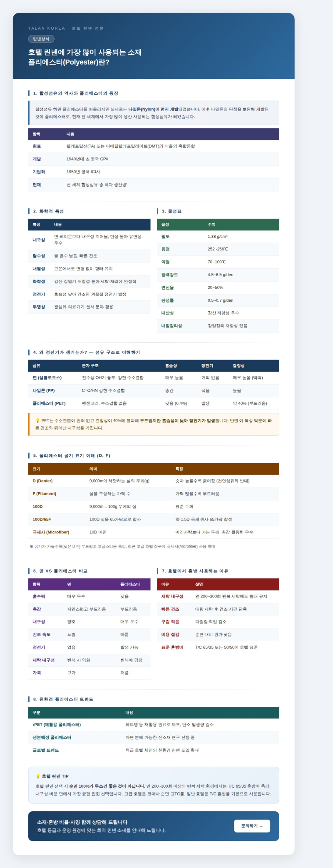The width and height of the screenshot is (333, 868).
Task: Click the ※ mark before the thickness footnote
Action: tap(31, 546)
